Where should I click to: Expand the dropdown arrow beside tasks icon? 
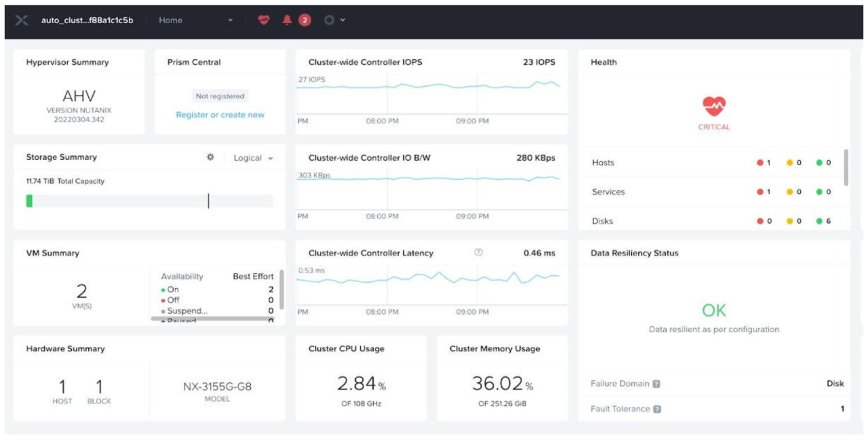342,20
